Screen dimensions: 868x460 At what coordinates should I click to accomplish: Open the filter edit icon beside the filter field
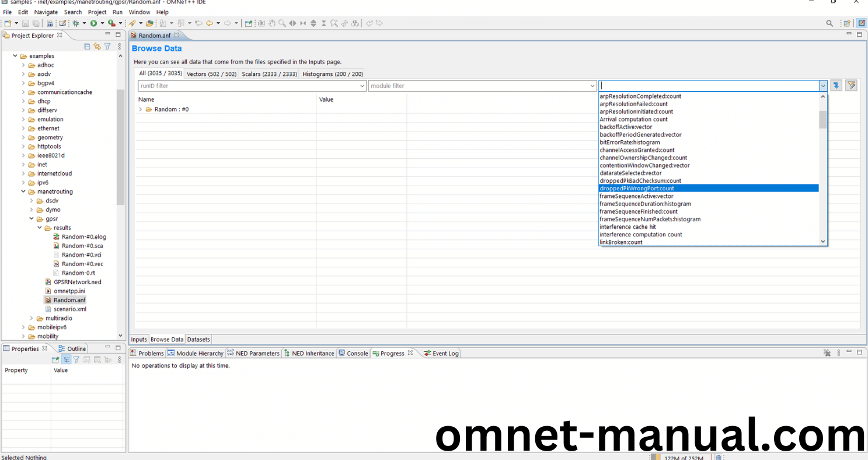[x=850, y=85]
